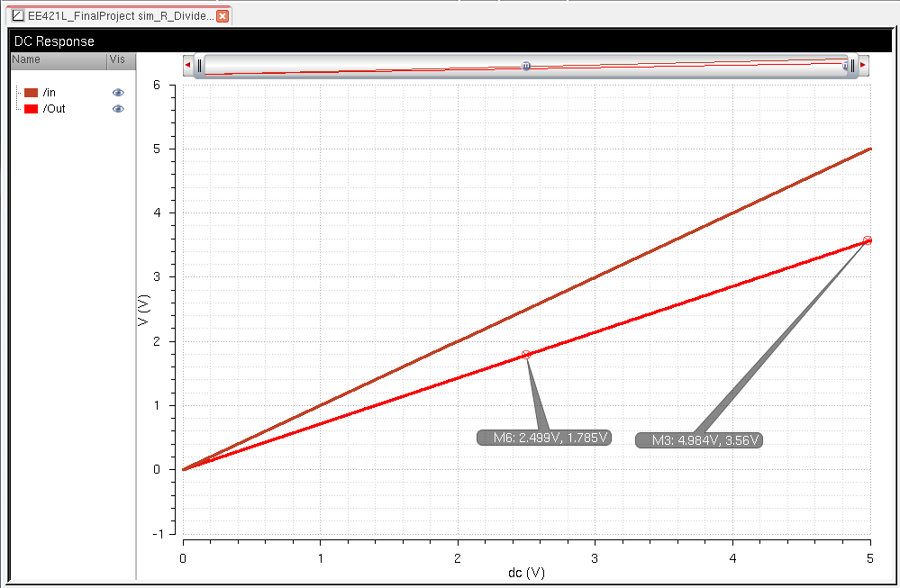Image resolution: width=900 pixels, height=588 pixels.
Task: Click the right handle of the zoom slider
Action: pos(852,66)
